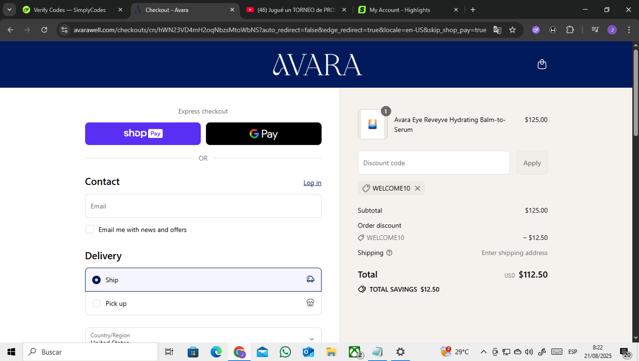639x361 pixels.
Task: Click the Windows Buscar search box
Action: click(x=90, y=352)
